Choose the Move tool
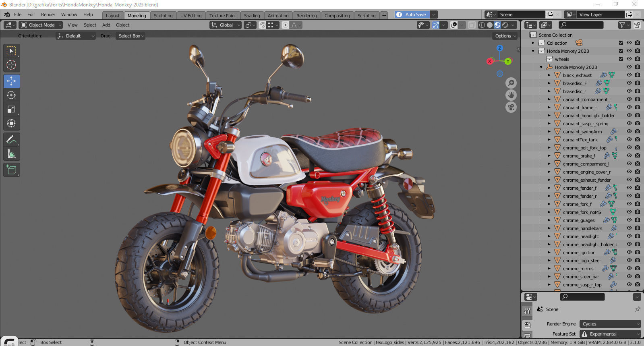This screenshot has width=644, height=346. 11,81
